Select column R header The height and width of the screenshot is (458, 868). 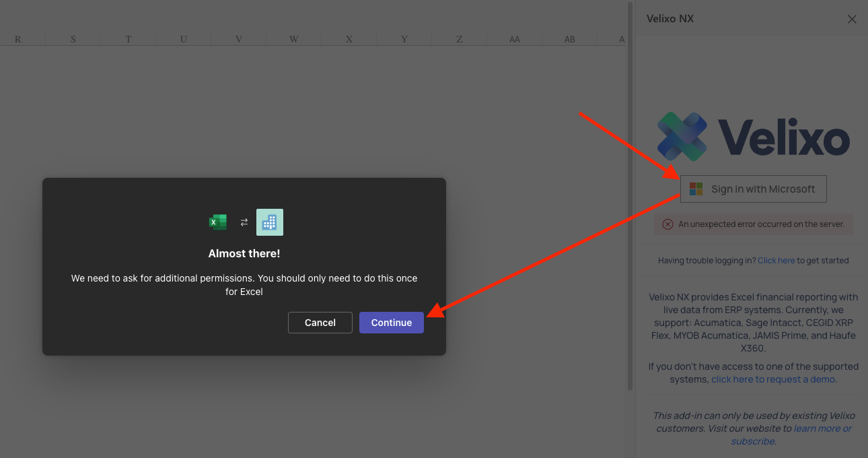pos(17,40)
